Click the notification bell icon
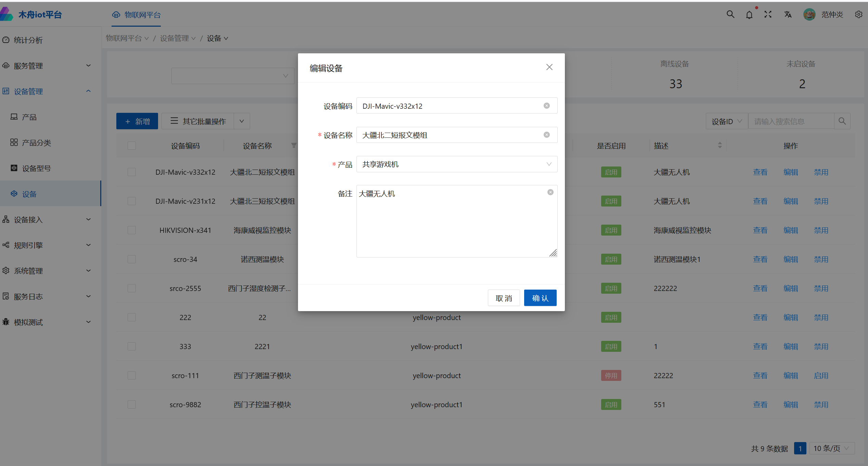 (x=749, y=15)
